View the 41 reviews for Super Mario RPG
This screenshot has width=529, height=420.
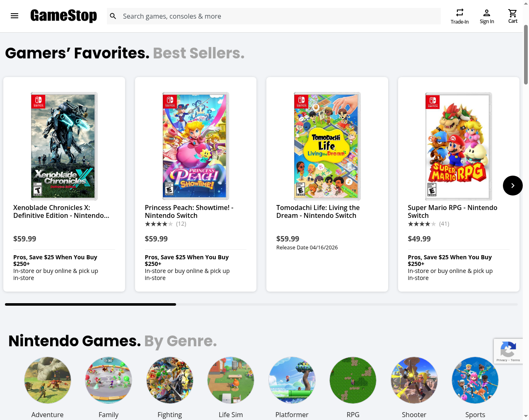(x=444, y=224)
